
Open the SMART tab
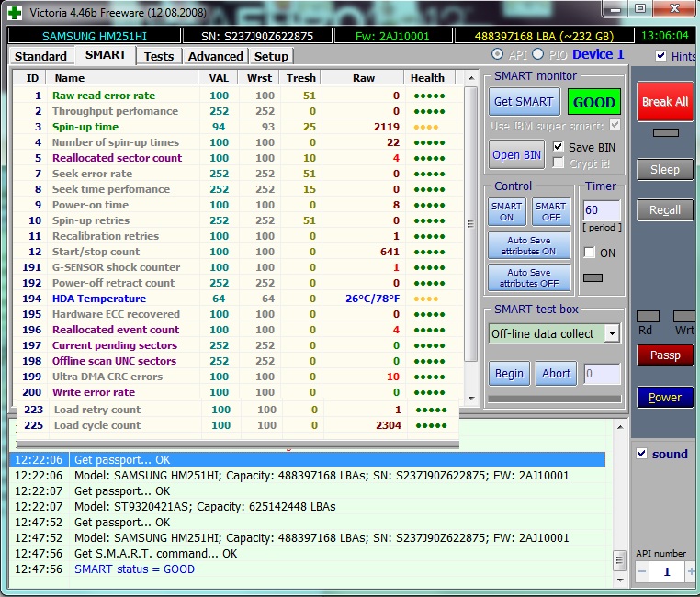coord(106,55)
